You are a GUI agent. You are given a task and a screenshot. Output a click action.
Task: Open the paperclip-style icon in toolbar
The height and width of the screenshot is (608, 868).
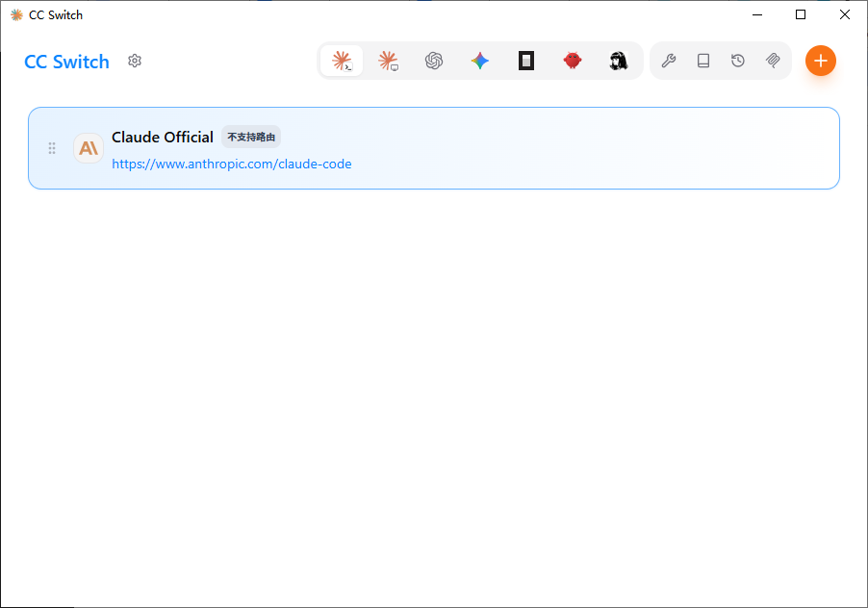[x=773, y=61]
